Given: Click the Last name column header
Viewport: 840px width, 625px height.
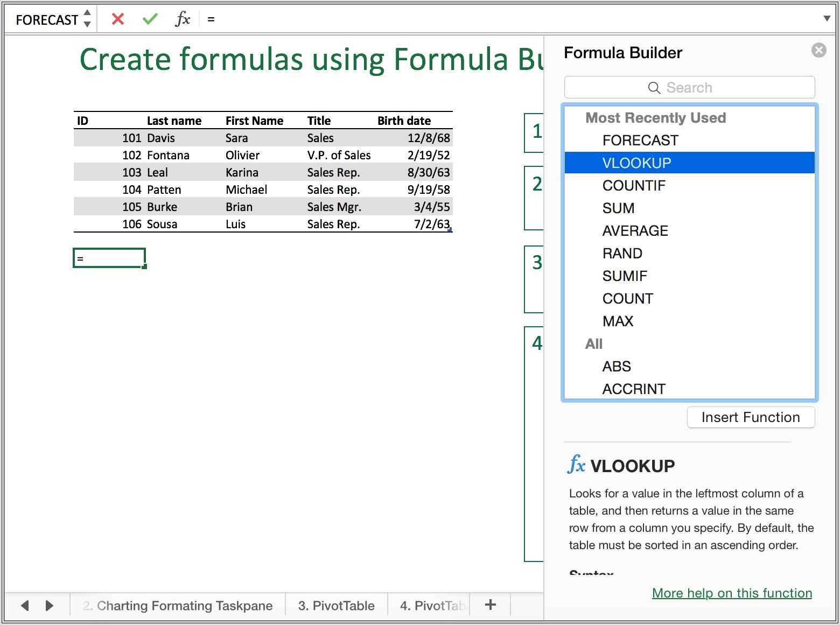Looking at the screenshot, I should pyautogui.click(x=174, y=121).
